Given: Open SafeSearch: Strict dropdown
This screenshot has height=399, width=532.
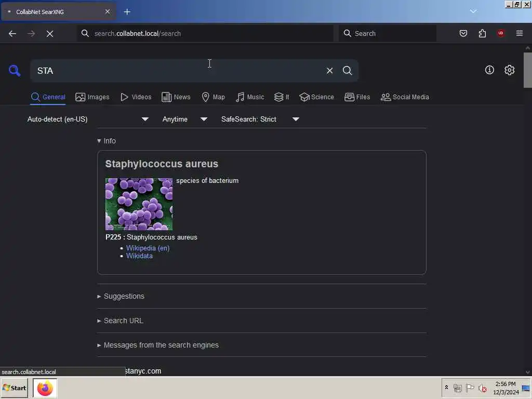Looking at the screenshot, I should click(x=260, y=119).
